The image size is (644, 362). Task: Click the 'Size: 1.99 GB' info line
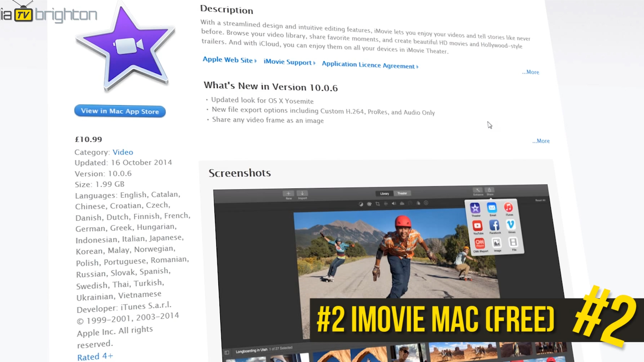click(100, 184)
